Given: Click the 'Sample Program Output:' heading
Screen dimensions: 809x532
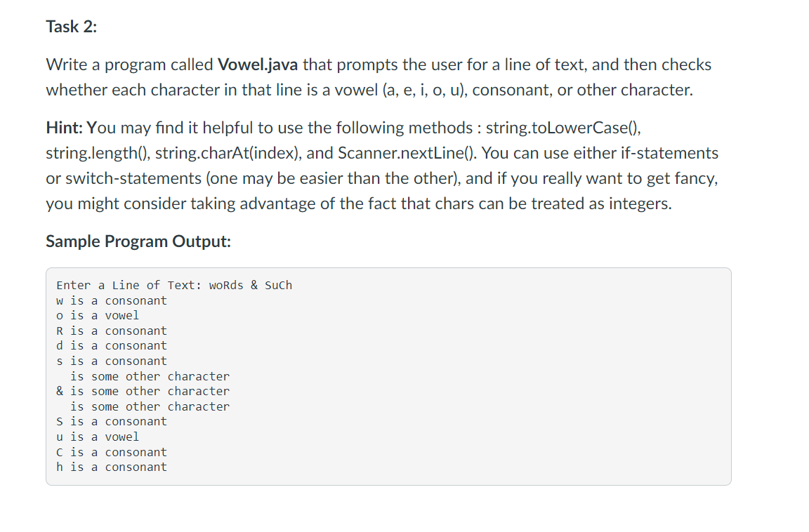Looking at the screenshot, I should click(138, 241).
